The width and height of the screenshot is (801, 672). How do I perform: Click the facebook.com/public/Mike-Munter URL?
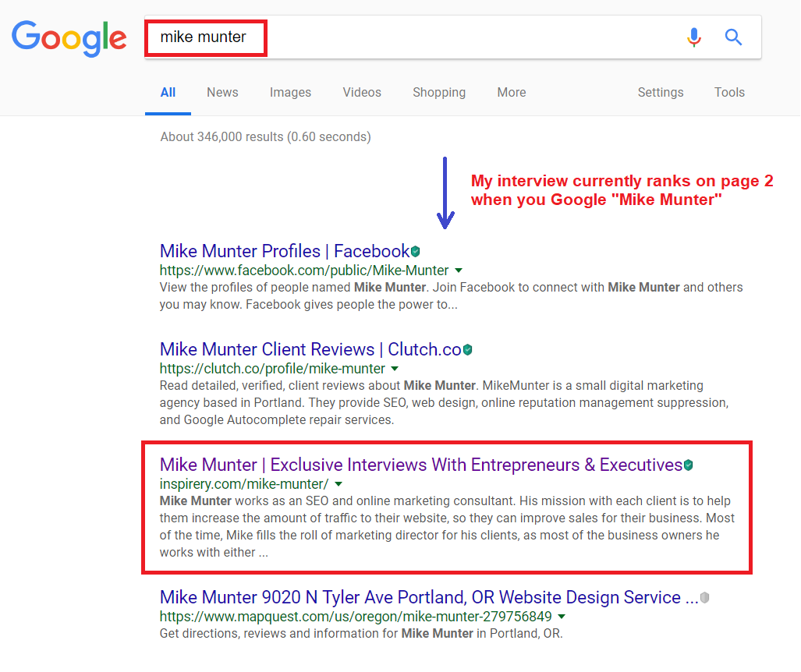(x=304, y=271)
